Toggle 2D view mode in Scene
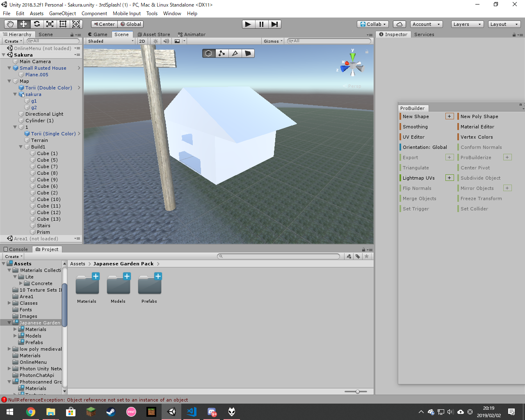The width and height of the screenshot is (525, 420). pos(142,41)
